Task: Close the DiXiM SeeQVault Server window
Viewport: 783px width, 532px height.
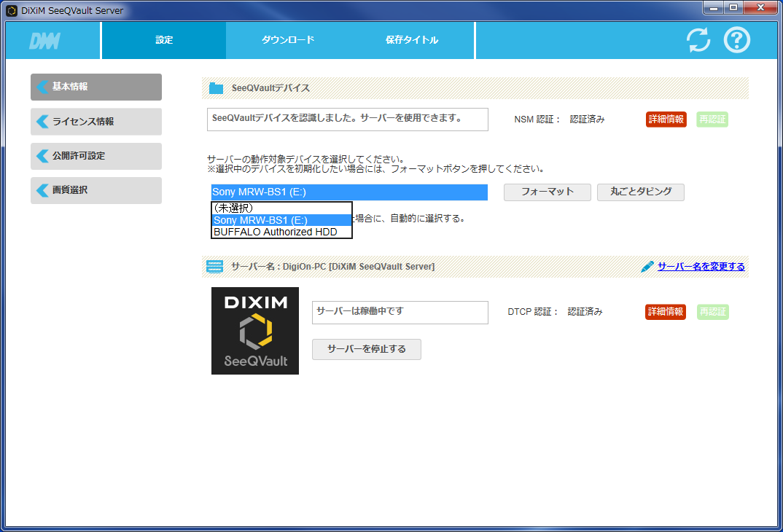Action: pyautogui.click(x=760, y=7)
